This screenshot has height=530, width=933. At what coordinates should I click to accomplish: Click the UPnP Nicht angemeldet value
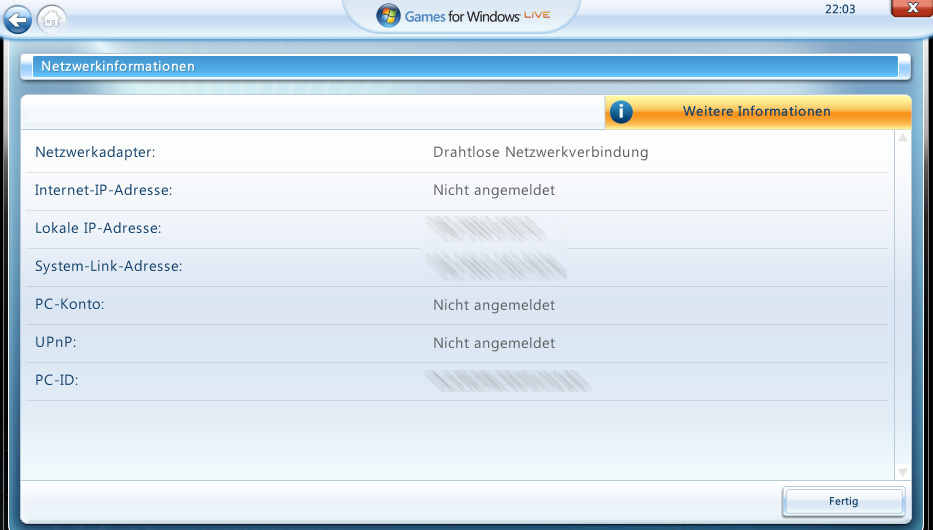[x=493, y=343]
